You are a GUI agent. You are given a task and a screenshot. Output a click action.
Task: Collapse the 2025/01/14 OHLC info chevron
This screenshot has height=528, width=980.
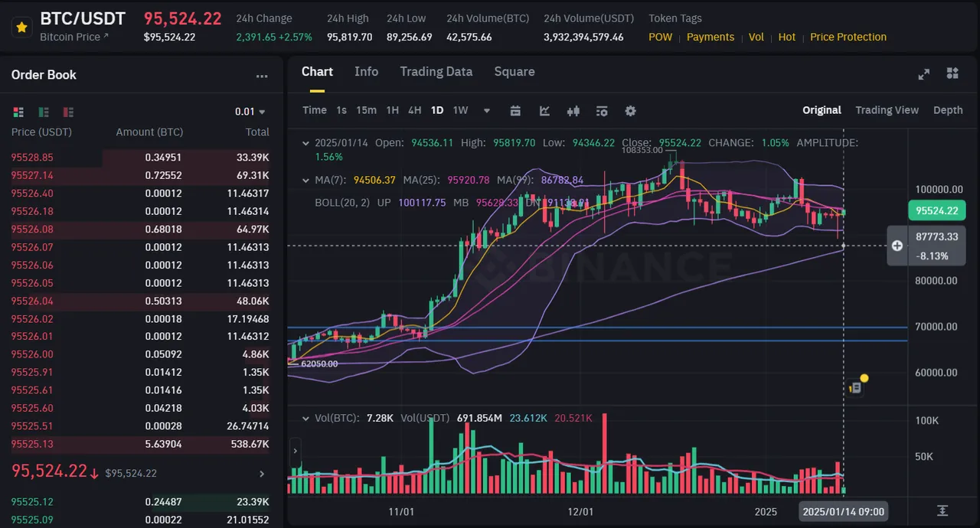[x=306, y=143]
